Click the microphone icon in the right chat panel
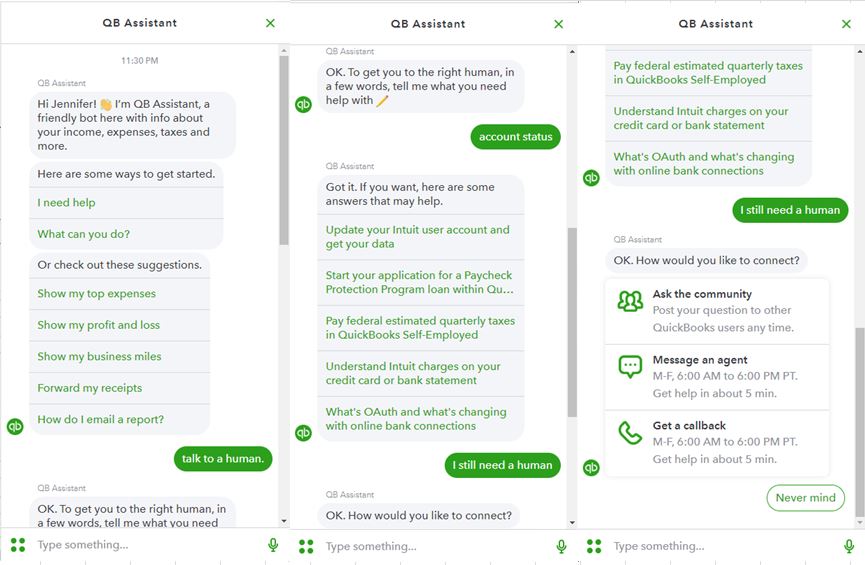The width and height of the screenshot is (865, 565). click(x=849, y=546)
